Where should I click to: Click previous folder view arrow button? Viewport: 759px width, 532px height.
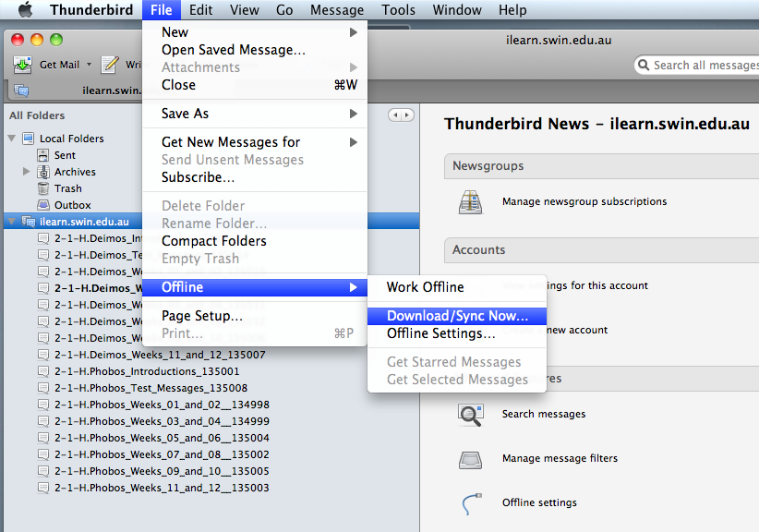click(x=395, y=115)
